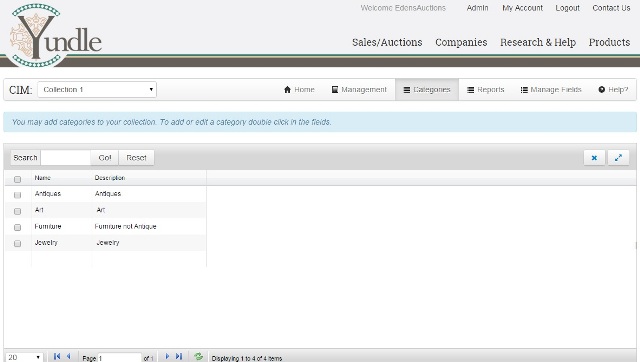This screenshot has height=362, width=640.
Task: Select the Categories tab
Action: point(427,89)
